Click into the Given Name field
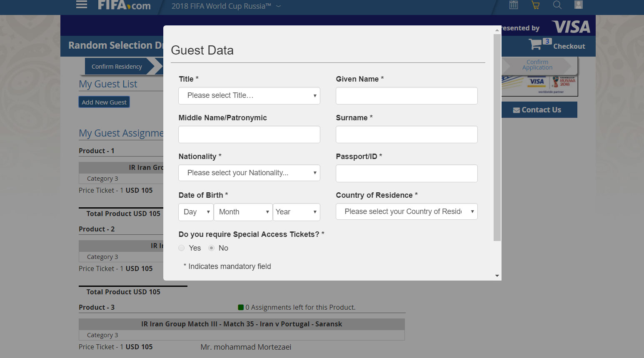Image resolution: width=644 pixels, height=358 pixels. (x=406, y=96)
